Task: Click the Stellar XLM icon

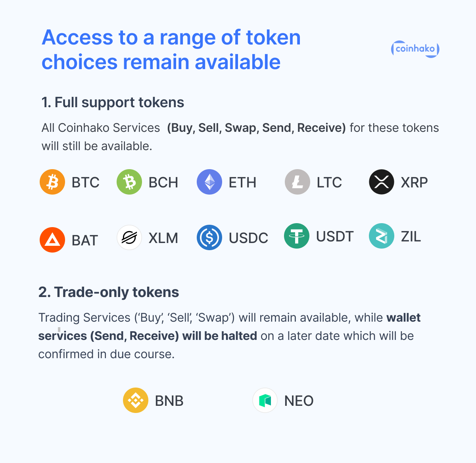Action: (x=129, y=237)
